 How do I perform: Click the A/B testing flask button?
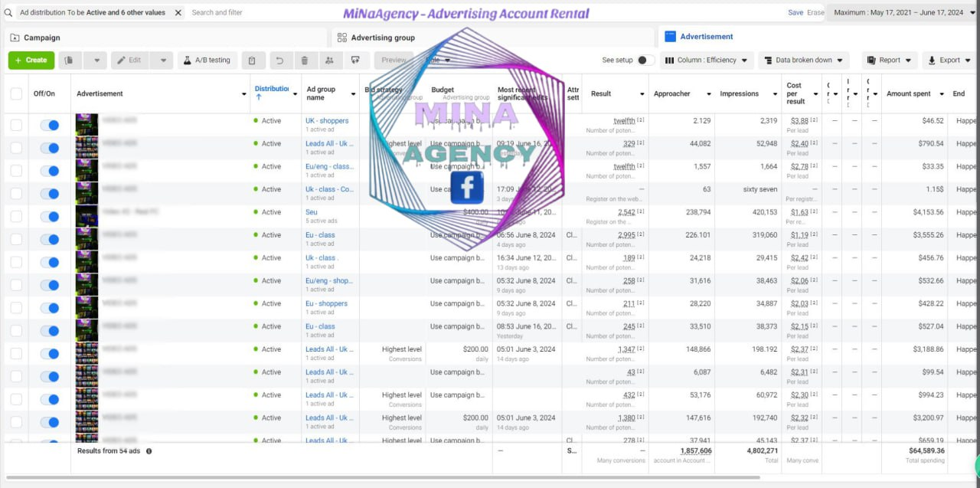[x=207, y=61]
